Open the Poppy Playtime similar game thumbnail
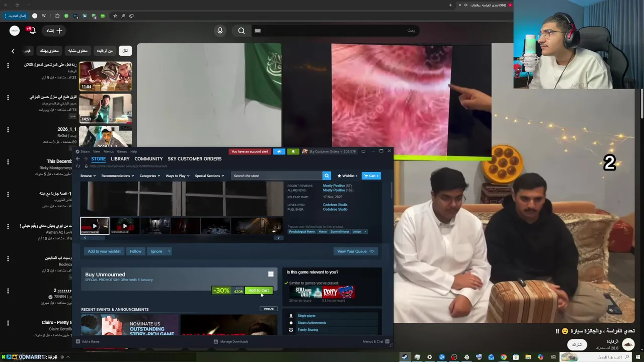 [x=339, y=292]
